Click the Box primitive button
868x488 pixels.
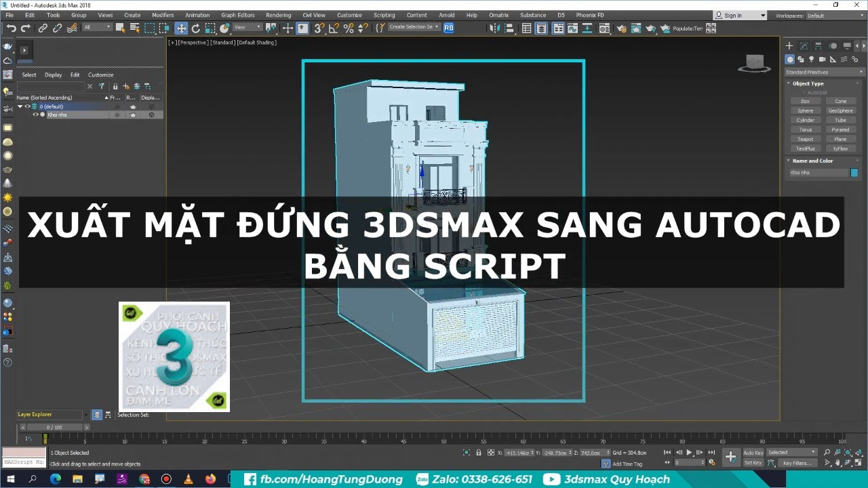(x=805, y=101)
